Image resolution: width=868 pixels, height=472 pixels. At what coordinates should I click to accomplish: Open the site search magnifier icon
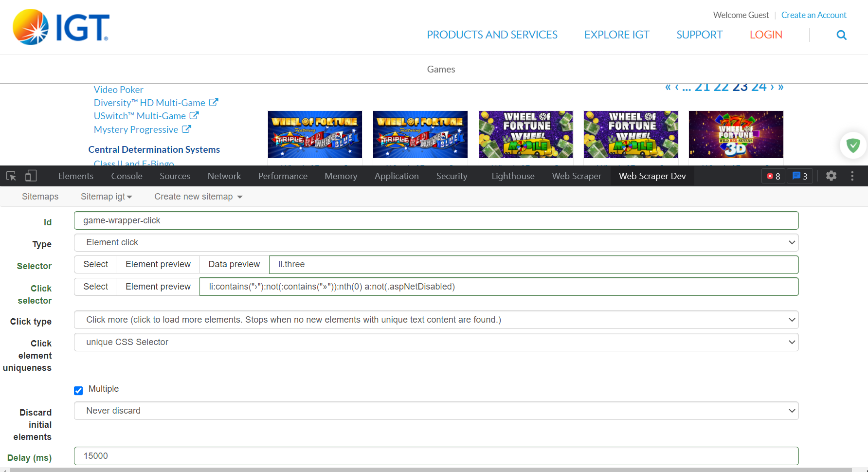pyautogui.click(x=841, y=35)
